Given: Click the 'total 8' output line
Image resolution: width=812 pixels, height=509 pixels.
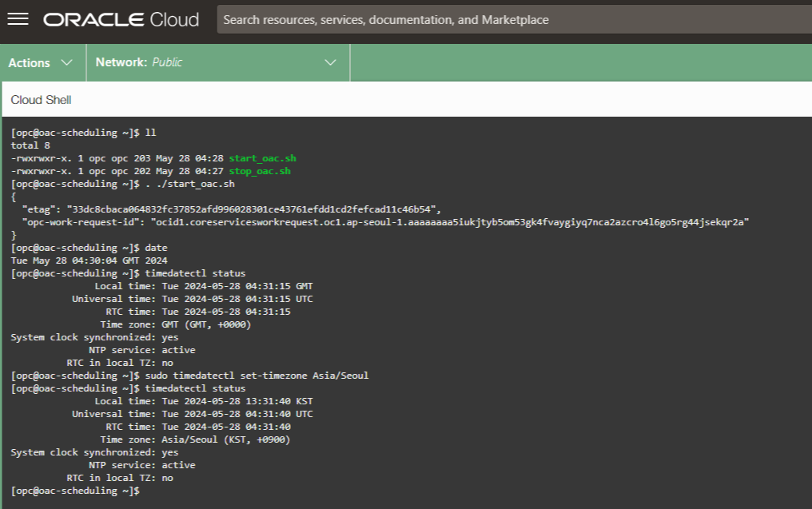Looking at the screenshot, I should (x=30, y=145).
